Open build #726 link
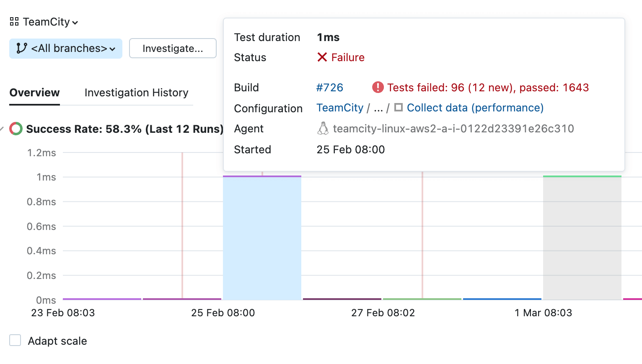This screenshot has width=642, height=364. [329, 87]
